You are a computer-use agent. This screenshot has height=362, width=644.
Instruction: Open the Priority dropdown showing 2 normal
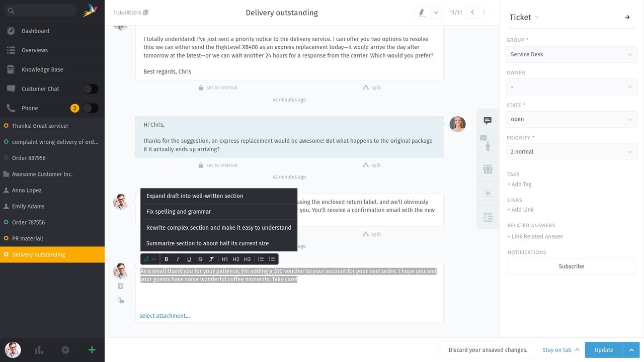[x=571, y=151]
